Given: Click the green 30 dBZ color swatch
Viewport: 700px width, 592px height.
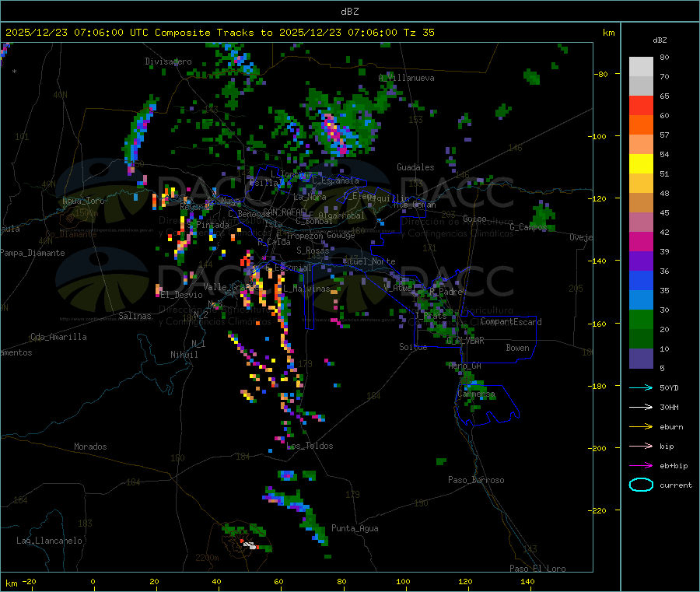Looking at the screenshot, I should pyautogui.click(x=641, y=319).
